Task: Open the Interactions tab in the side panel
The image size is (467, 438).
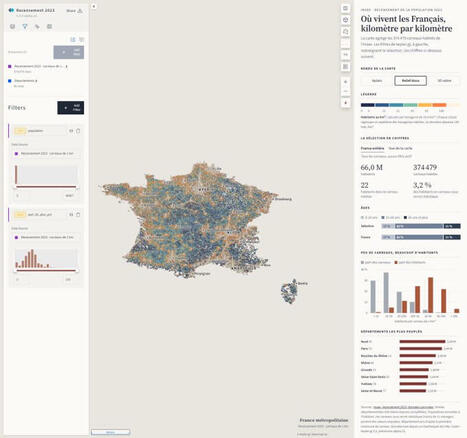Action: [x=37, y=26]
